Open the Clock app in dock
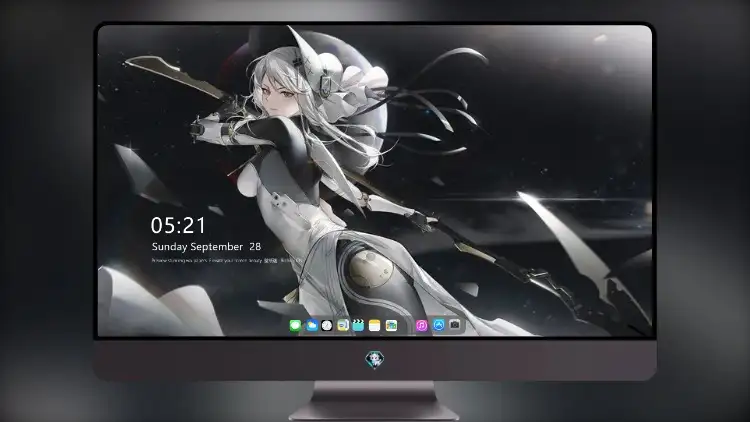The image size is (750, 422). [x=327, y=326]
